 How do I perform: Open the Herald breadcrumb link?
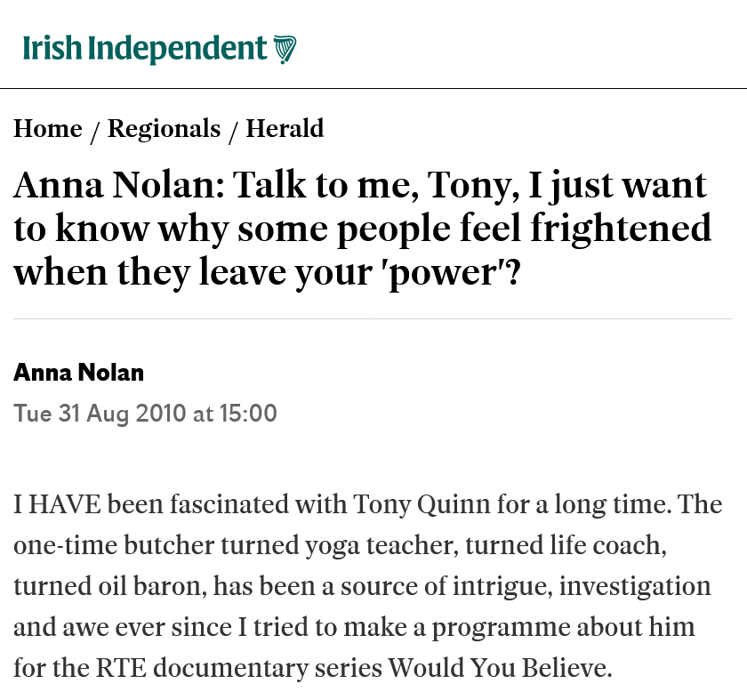click(285, 129)
